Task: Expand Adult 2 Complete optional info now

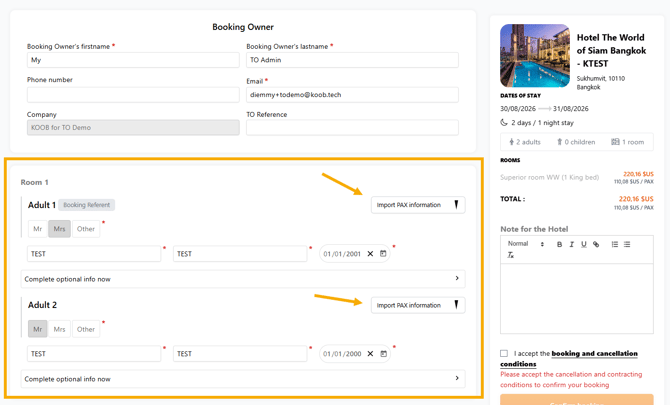Action: coord(243,379)
